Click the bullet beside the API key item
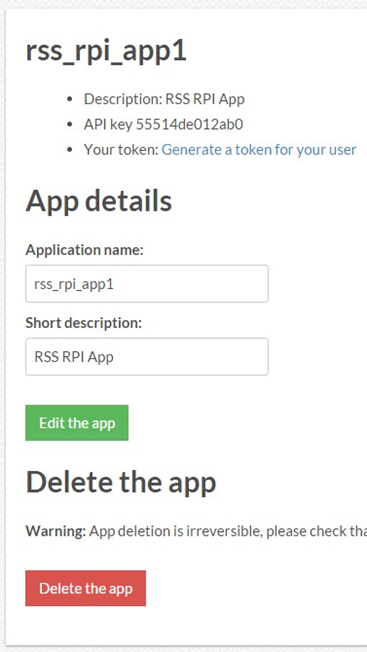This screenshot has width=367, height=652. click(x=70, y=124)
